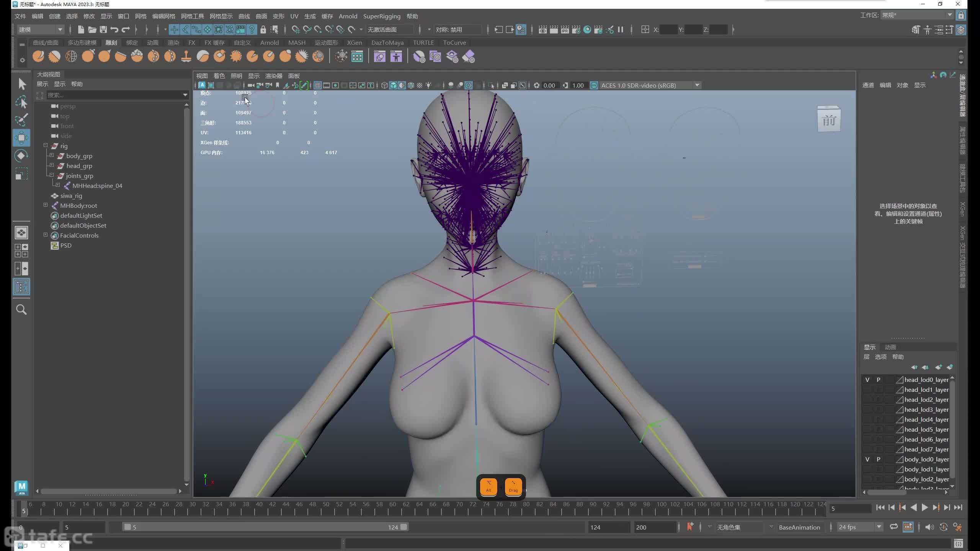The width and height of the screenshot is (980, 551).
Task: Select the Move tool in the left toolbox
Action: (x=21, y=138)
